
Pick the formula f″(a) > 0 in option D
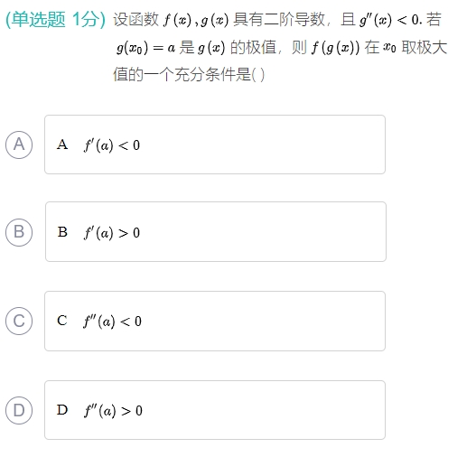pos(113,411)
